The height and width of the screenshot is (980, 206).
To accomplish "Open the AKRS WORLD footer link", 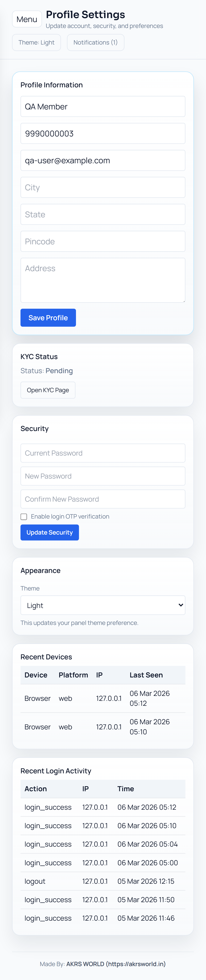I will click(116, 964).
